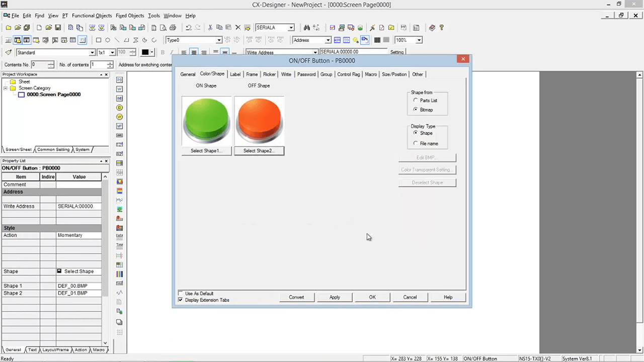This screenshot has width=644, height=362.
Task: Click the Select Shape1 button
Action: pos(206,151)
